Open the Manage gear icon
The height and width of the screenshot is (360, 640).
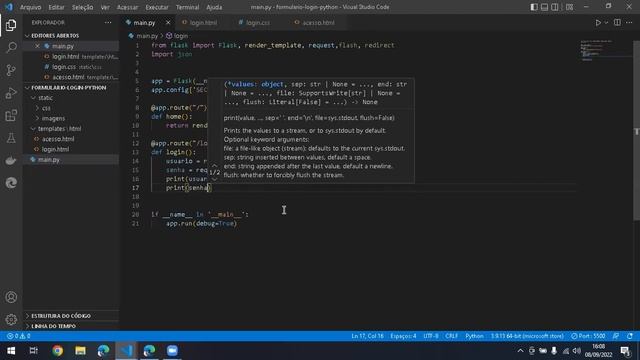tap(11, 319)
